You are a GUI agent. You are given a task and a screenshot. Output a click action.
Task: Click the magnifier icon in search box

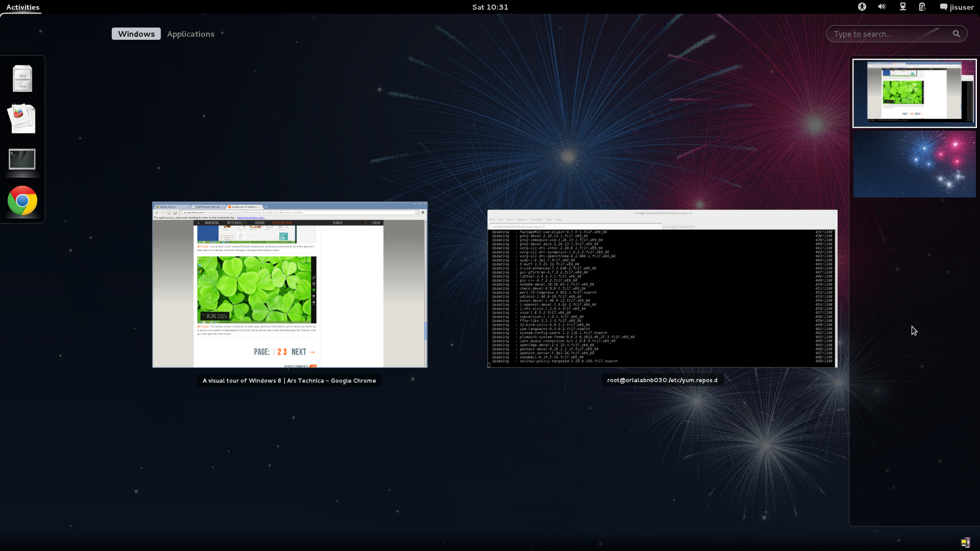[x=956, y=34]
